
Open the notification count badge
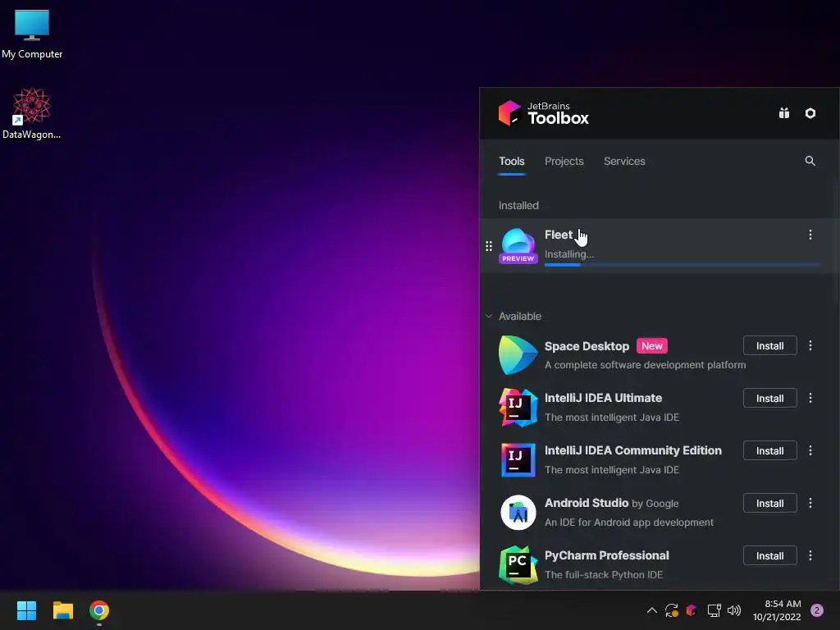817,610
